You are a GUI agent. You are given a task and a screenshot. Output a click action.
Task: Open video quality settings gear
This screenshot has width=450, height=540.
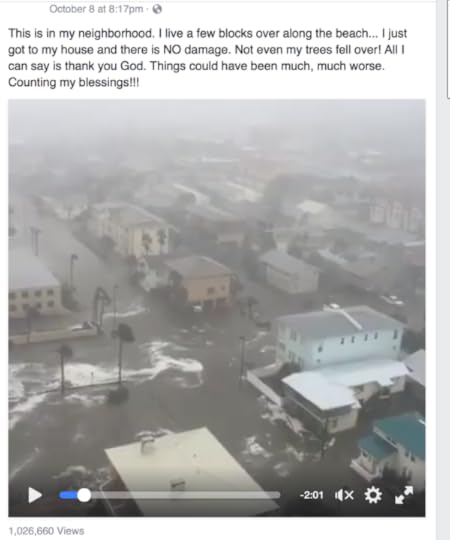373,495
